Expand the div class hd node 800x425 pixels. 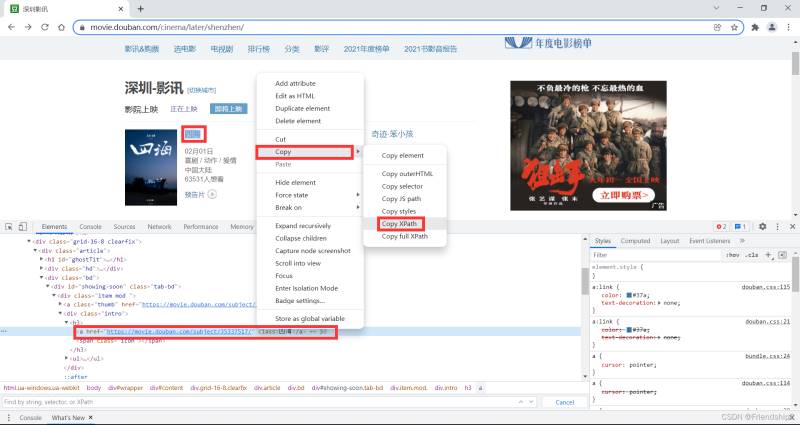(42, 268)
